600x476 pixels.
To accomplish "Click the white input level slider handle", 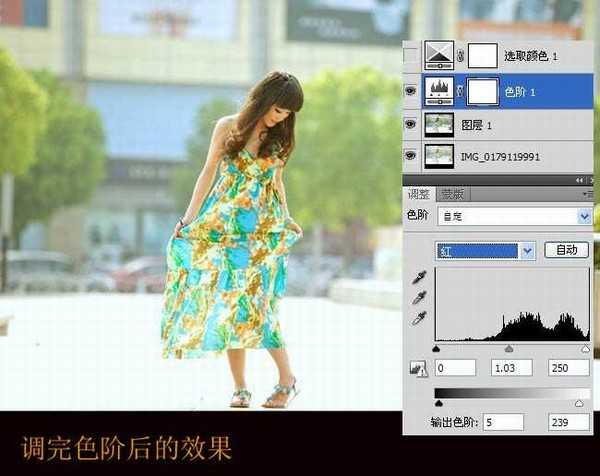I will [x=585, y=349].
